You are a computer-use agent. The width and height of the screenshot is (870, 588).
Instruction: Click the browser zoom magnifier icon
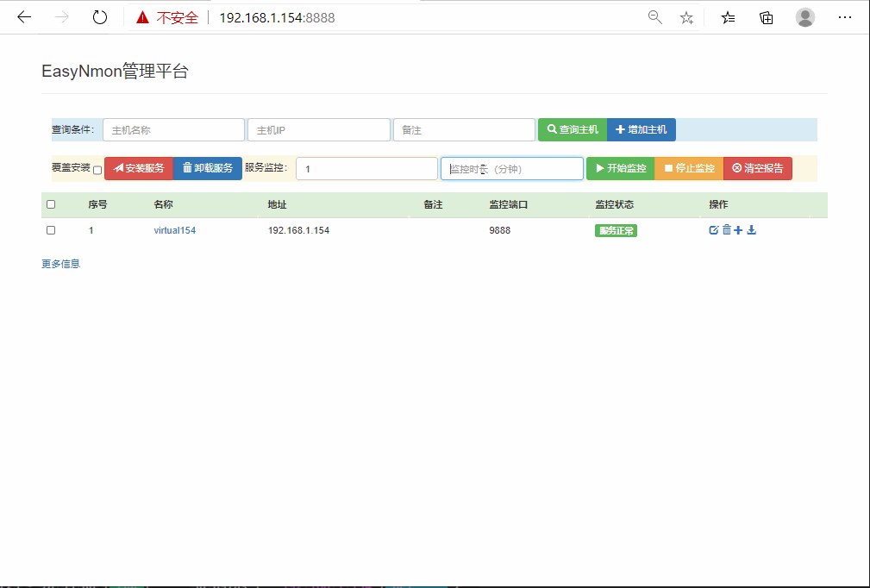click(x=655, y=17)
